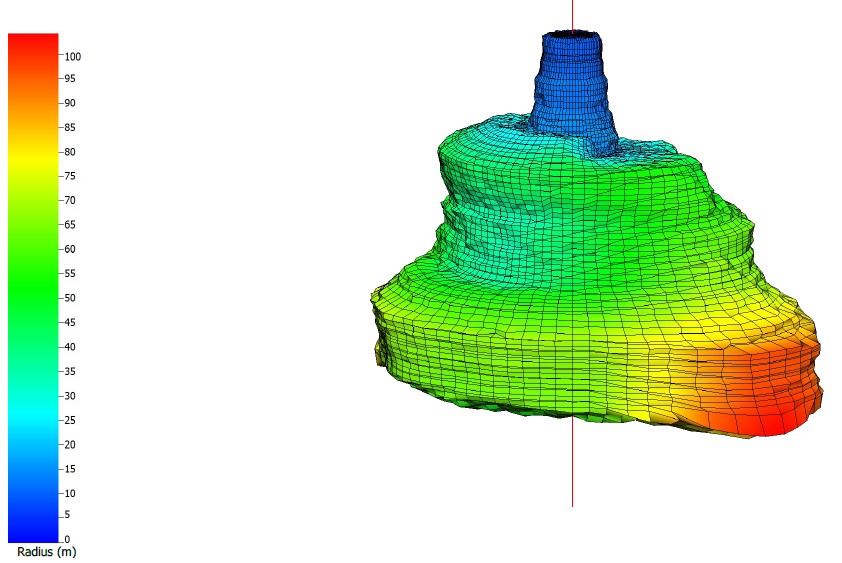Image resolution: width=842 pixels, height=563 pixels.
Task: Select the 50 tick label on the legend
Action: click(70, 298)
